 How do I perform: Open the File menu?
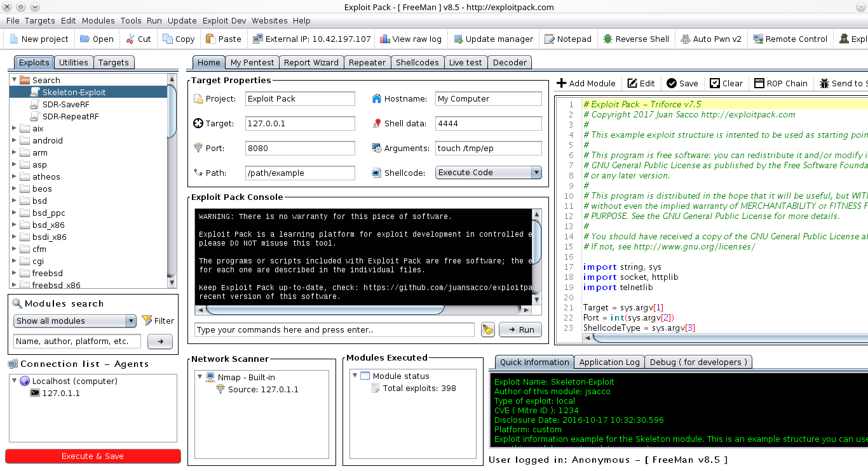[x=13, y=20]
